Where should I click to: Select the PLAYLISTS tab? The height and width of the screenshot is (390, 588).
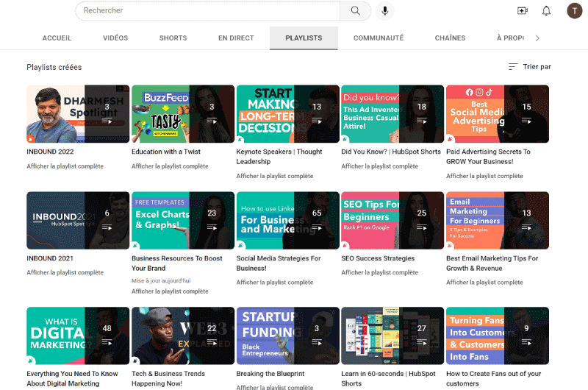pyautogui.click(x=304, y=38)
